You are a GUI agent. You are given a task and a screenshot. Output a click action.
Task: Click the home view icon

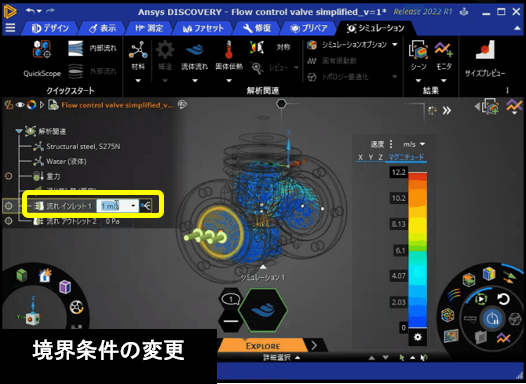click(x=45, y=276)
